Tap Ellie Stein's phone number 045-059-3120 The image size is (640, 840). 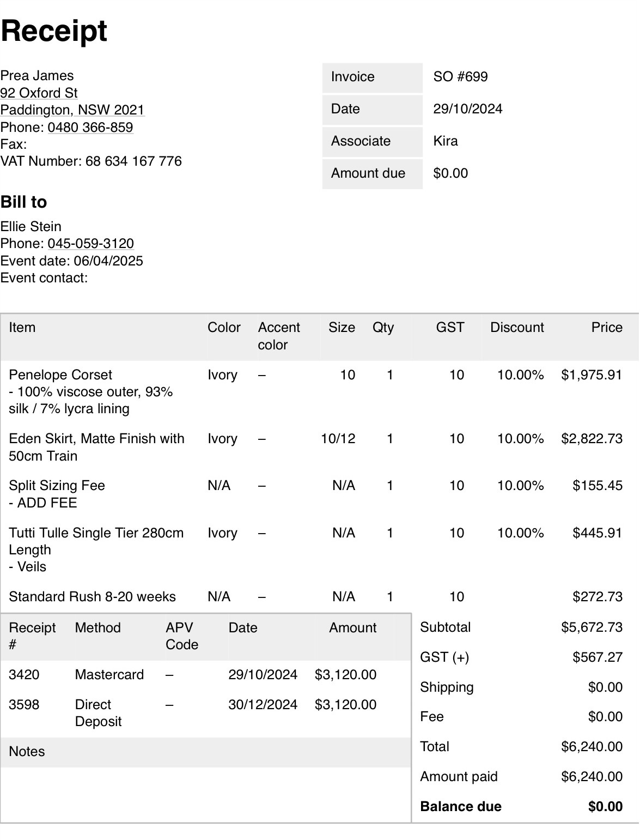[x=91, y=243]
